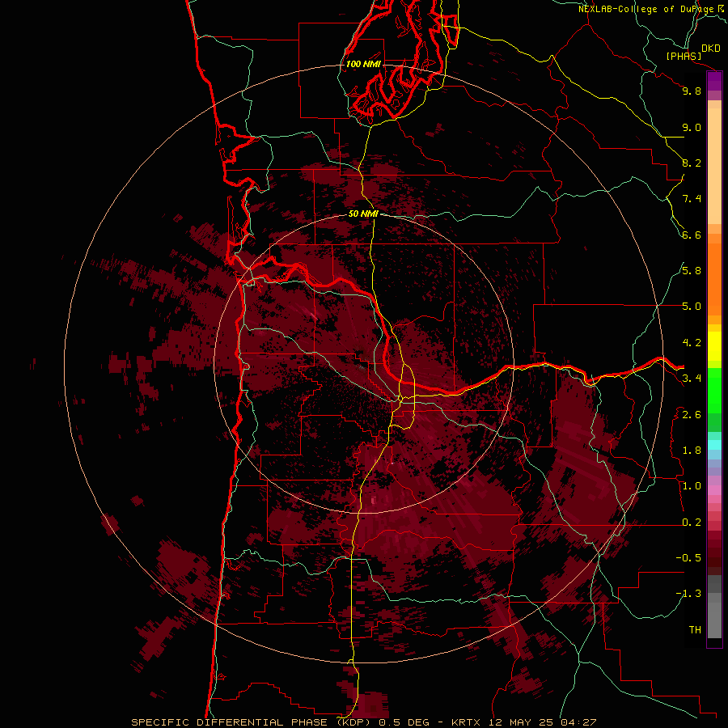Click the 1.8 color scale value
The width and height of the screenshot is (728, 728).
(x=692, y=451)
